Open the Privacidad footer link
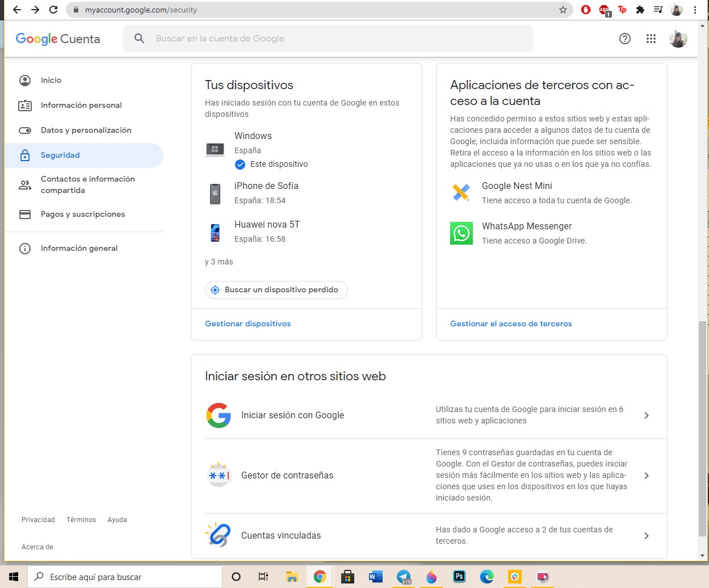The width and height of the screenshot is (709, 588). coord(38,520)
